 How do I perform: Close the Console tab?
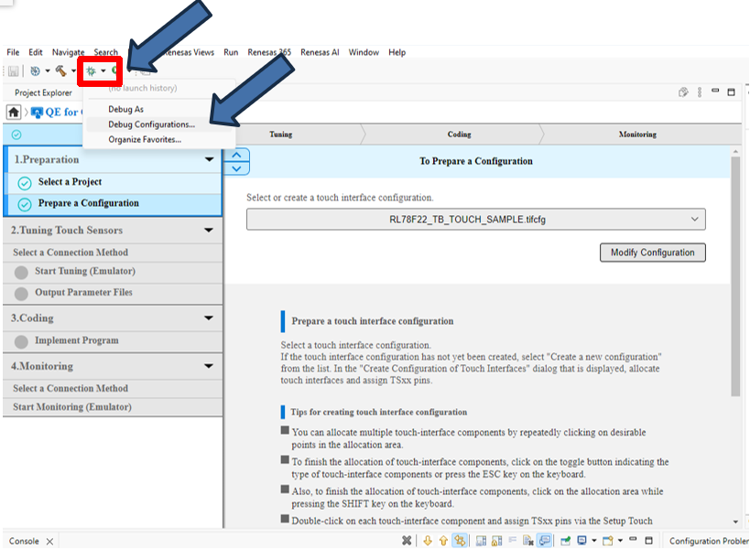tap(49, 542)
